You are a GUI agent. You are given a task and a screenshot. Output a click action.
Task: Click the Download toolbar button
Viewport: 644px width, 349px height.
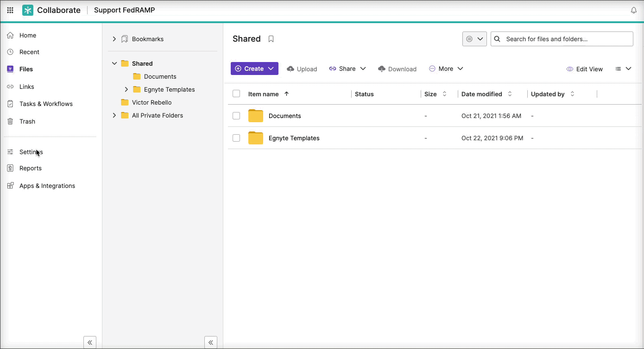pyautogui.click(x=397, y=69)
